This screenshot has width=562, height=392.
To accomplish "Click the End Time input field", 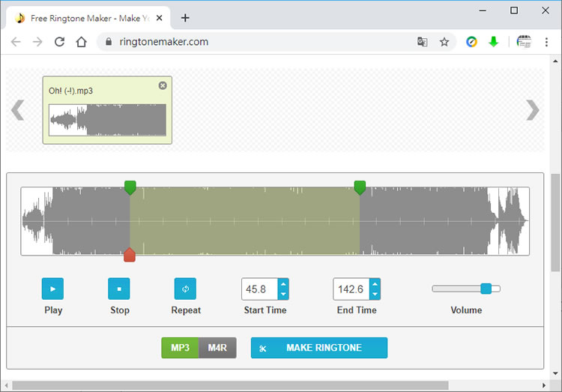I will (x=351, y=289).
